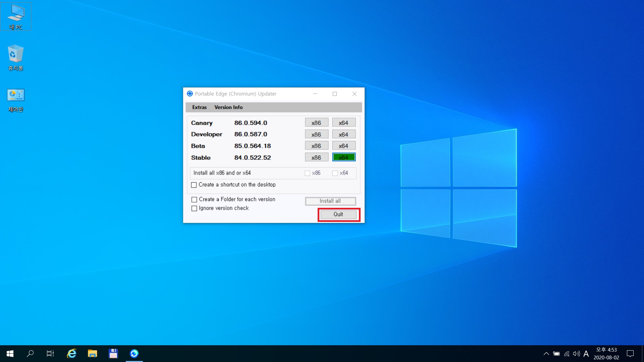Close the Edge Updater window
644x362 pixels.
pos(355,94)
